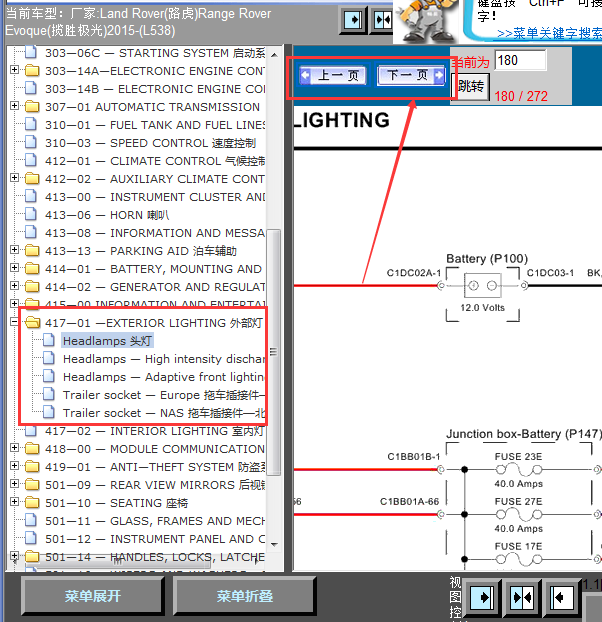Viewport: 602px width, 622px height.
Task: Expand the 419-01 Anti-Theft System folder
Action: [x=14, y=466]
